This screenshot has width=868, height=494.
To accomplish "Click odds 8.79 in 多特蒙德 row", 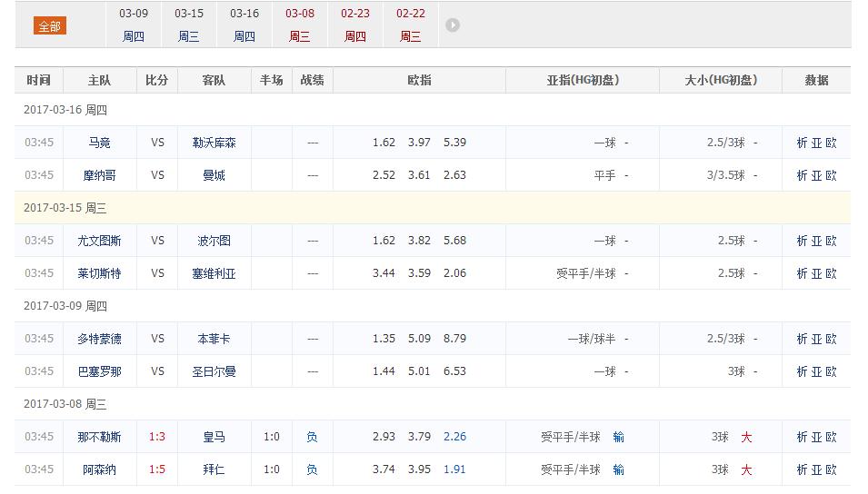I will click(455, 338).
